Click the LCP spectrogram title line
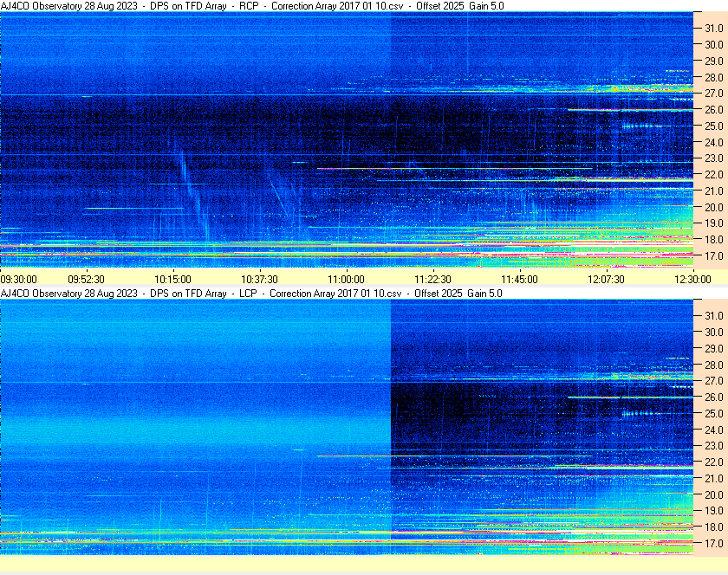This screenshot has height=575, width=728. point(251,294)
